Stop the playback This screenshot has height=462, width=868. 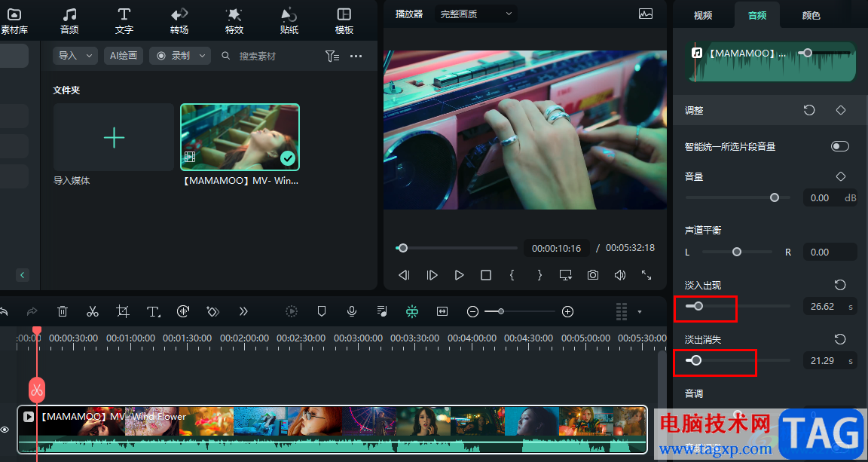485,275
